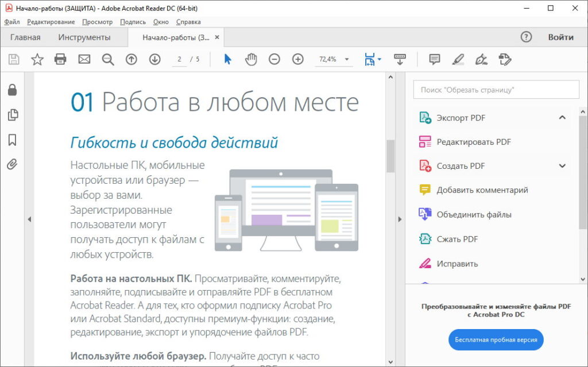Close the Начало-работы document tab
This screenshot has width=588, height=367.
[216, 37]
